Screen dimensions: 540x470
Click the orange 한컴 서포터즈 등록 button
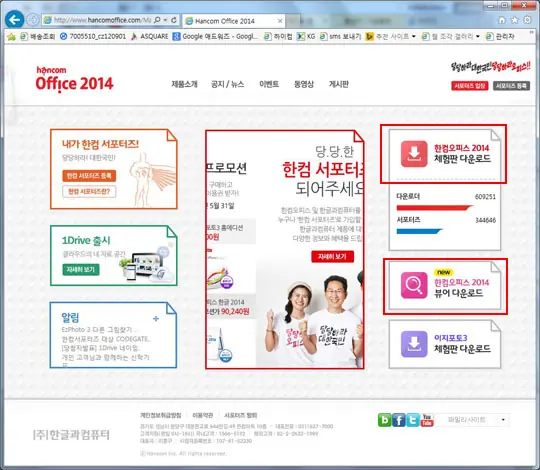(89, 176)
